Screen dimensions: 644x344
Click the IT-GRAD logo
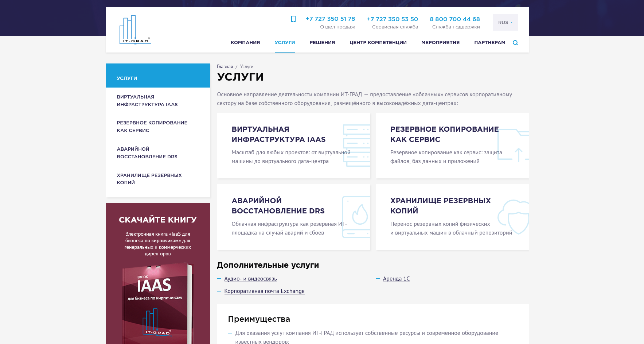[x=135, y=30]
